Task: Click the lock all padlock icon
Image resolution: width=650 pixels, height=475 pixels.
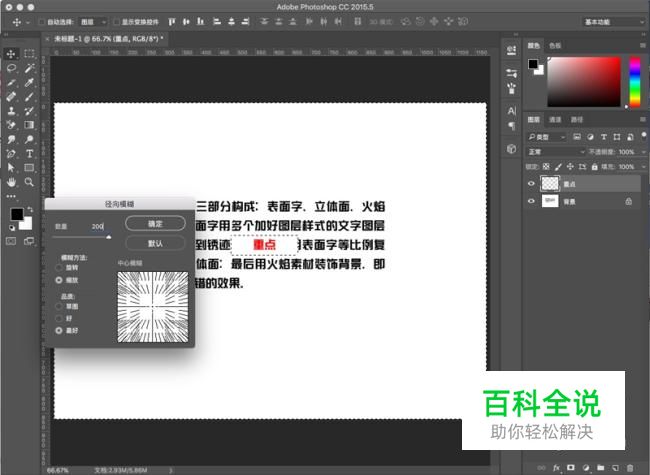Action: [x=594, y=167]
